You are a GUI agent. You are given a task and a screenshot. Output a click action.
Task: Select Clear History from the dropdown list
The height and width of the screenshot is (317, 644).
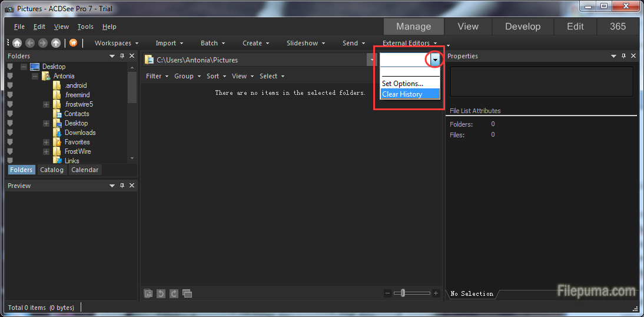pos(402,94)
